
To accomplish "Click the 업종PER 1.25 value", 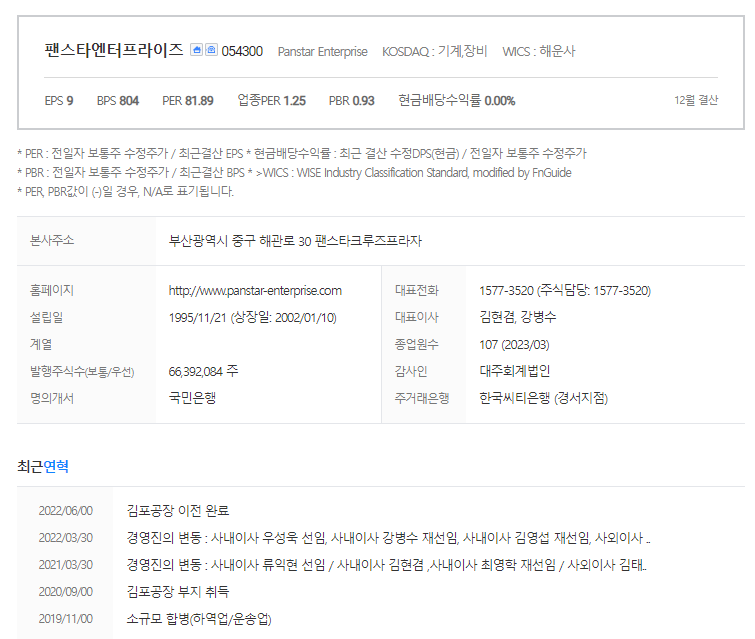I will [x=272, y=101].
